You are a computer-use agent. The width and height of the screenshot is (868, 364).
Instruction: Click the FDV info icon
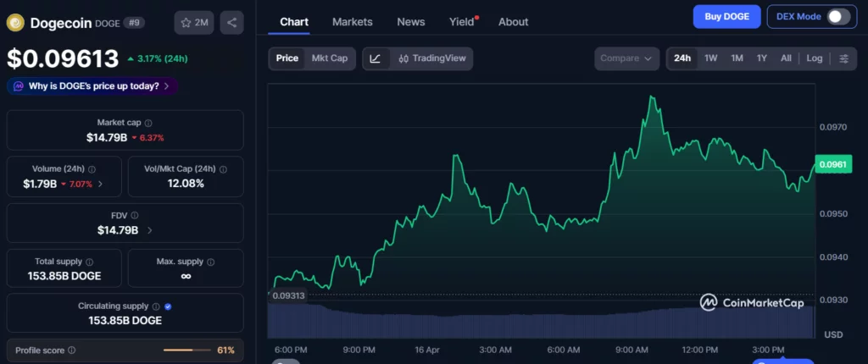pos(135,216)
